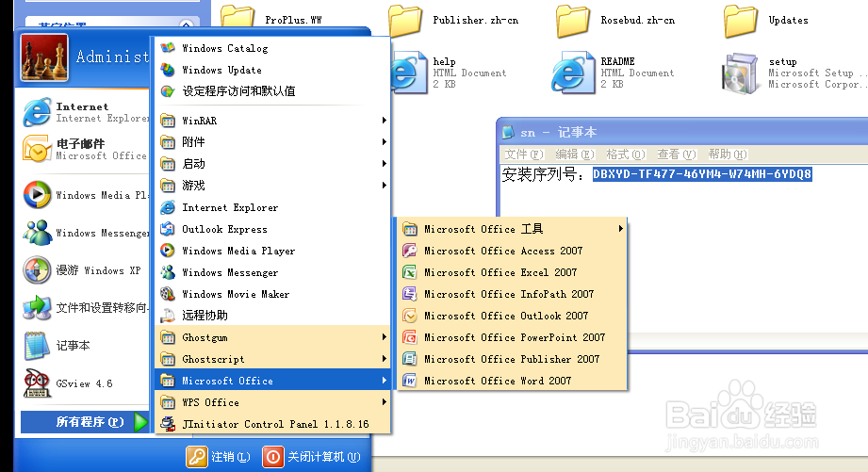
Task: Expand the WinRAR submenu
Action: click(x=273, y=120)
